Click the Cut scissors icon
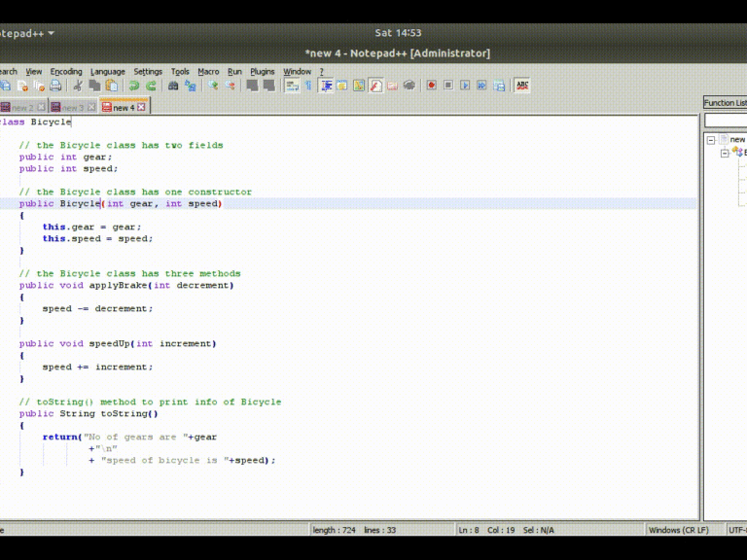 tap(78, 86)
